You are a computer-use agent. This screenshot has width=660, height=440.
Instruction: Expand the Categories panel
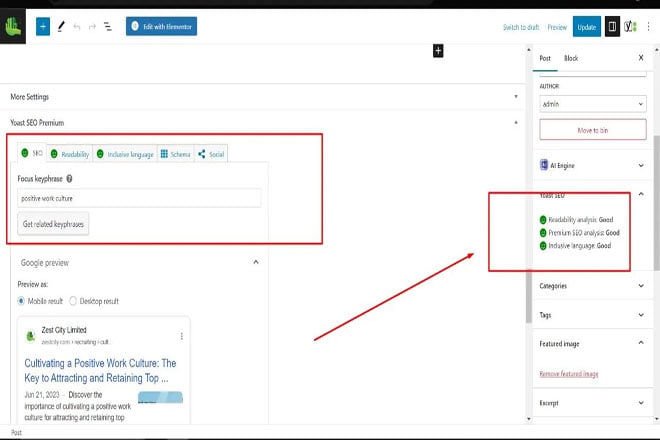pos(641,286)
